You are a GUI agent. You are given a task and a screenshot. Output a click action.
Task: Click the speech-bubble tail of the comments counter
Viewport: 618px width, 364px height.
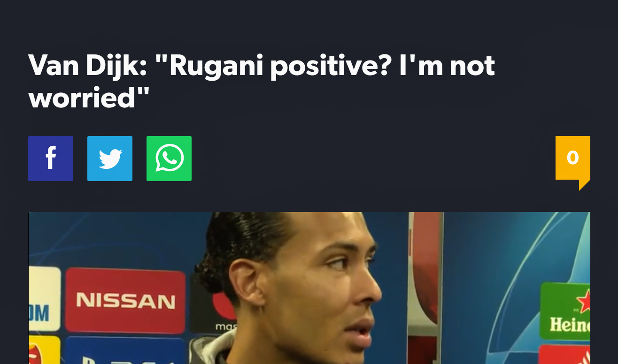pos(585,184)
